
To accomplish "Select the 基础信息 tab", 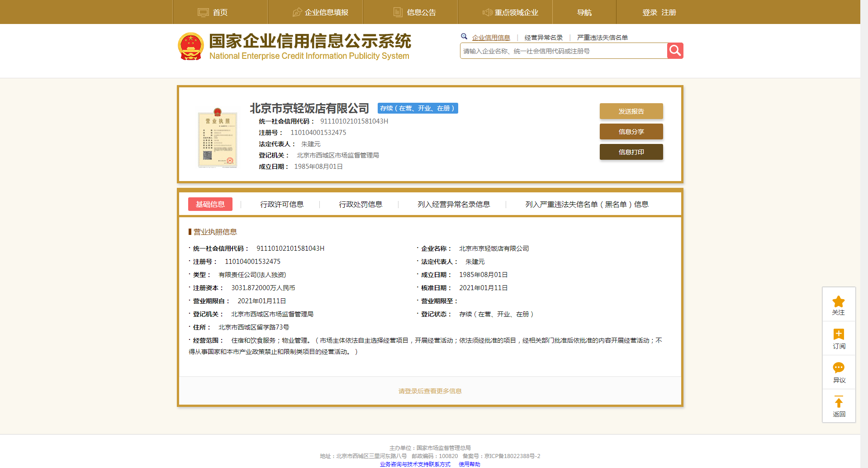I will click(210, 204).
